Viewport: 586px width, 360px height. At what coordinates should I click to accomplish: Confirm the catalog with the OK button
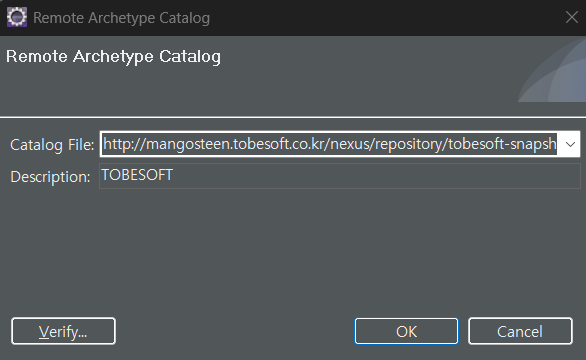[x=406, y=331]
